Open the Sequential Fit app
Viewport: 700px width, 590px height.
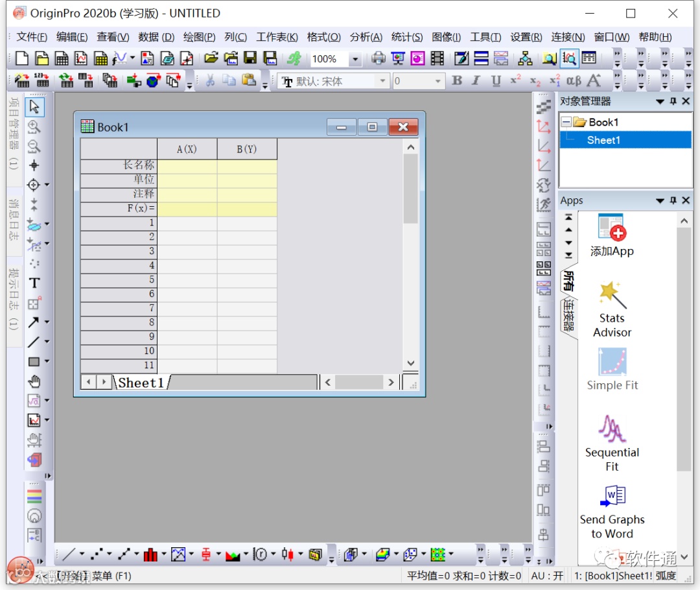[612, 443]
